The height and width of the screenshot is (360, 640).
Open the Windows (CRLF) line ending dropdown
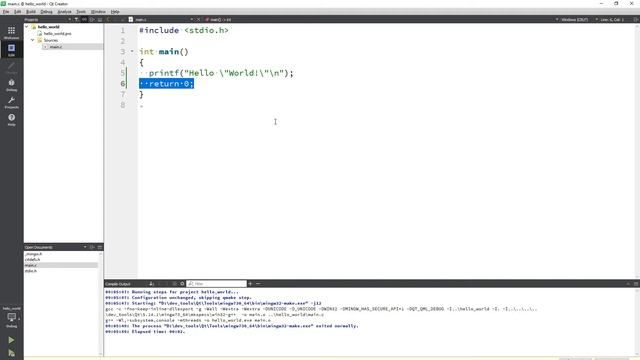pyautogui.click(x=572, y=19)
